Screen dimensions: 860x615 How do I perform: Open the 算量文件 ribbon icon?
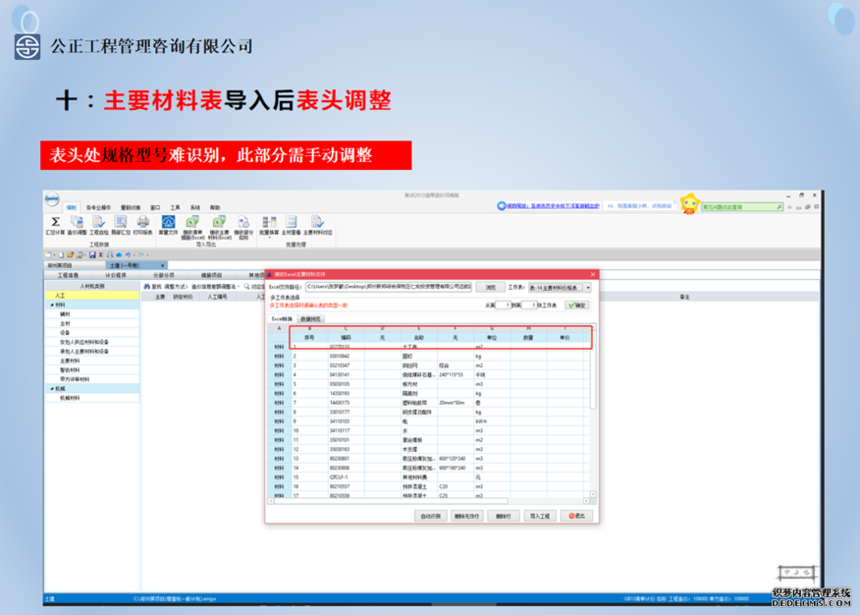coord(169,222)
